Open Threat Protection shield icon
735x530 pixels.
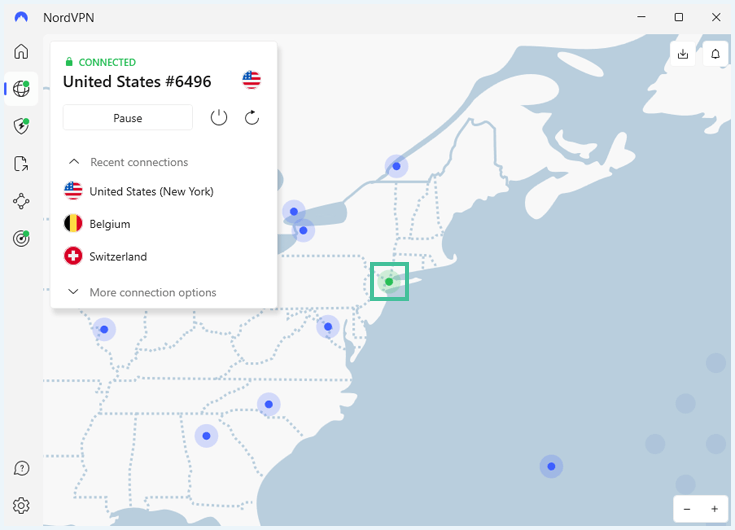[x=21, y=126]
